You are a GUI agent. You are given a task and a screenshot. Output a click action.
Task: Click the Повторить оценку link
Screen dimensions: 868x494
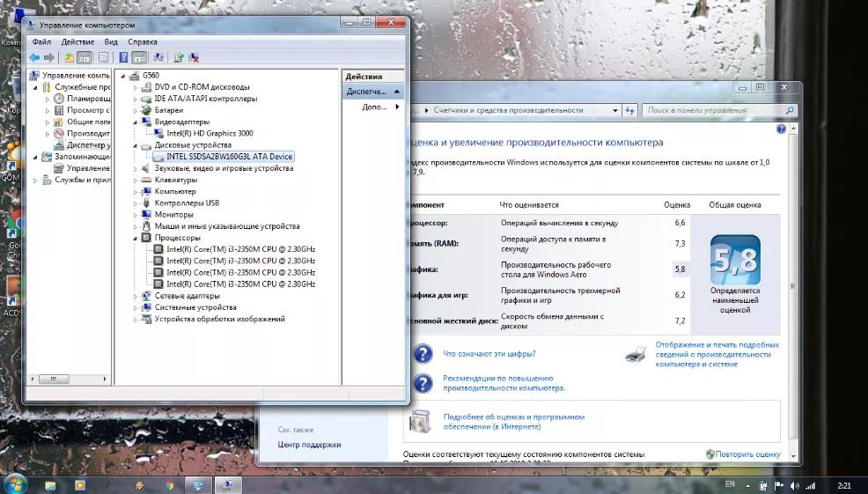748,454
